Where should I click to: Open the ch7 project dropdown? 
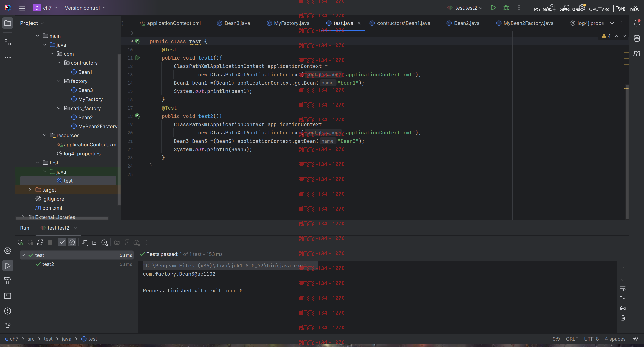click(46, 8)
